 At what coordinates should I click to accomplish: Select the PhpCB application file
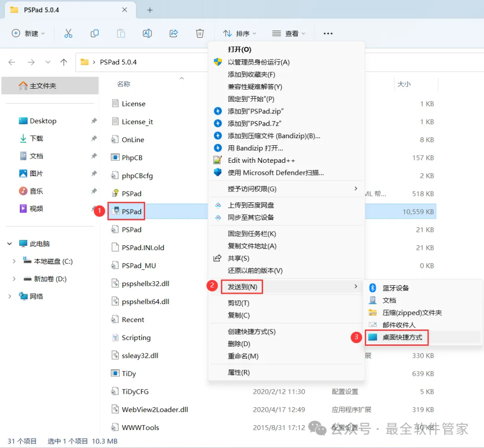pyautogui.click(x=132, y=157)
